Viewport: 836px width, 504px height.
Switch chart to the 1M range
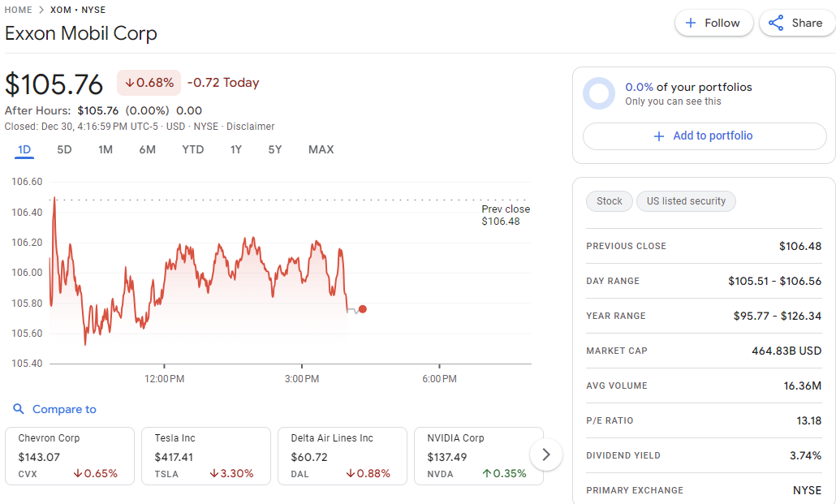[106, 150]
